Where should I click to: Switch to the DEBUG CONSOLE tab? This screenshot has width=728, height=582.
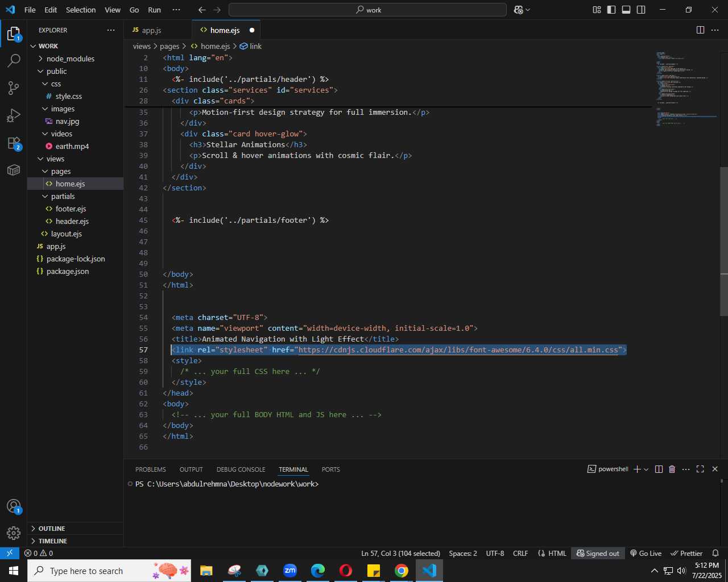click(241, 469)
